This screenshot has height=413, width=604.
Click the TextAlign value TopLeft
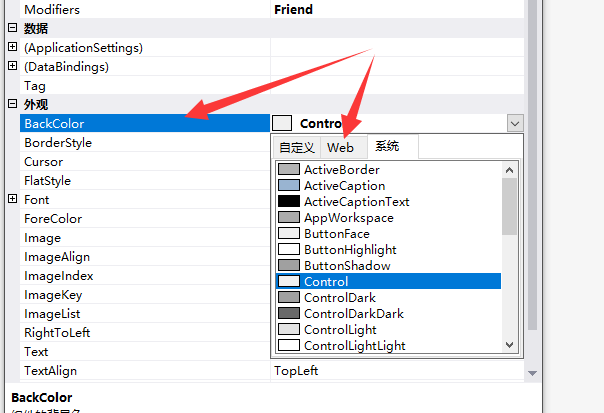(x=296, y=371)
